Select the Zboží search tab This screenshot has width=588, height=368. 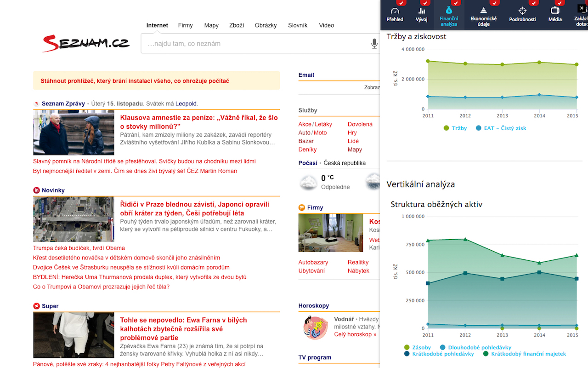[237, 25]
